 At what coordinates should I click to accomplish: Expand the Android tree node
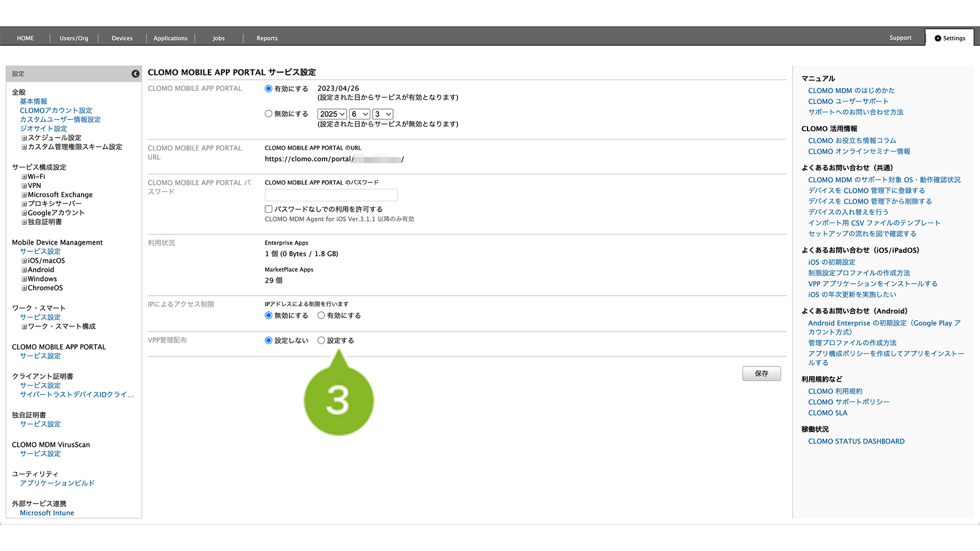click(24, 270)
